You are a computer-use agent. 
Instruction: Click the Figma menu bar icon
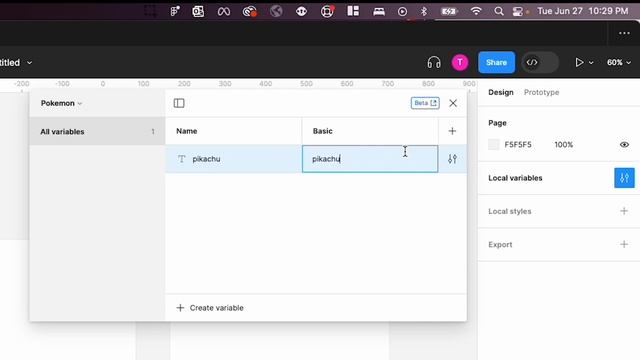click(175, 11)
